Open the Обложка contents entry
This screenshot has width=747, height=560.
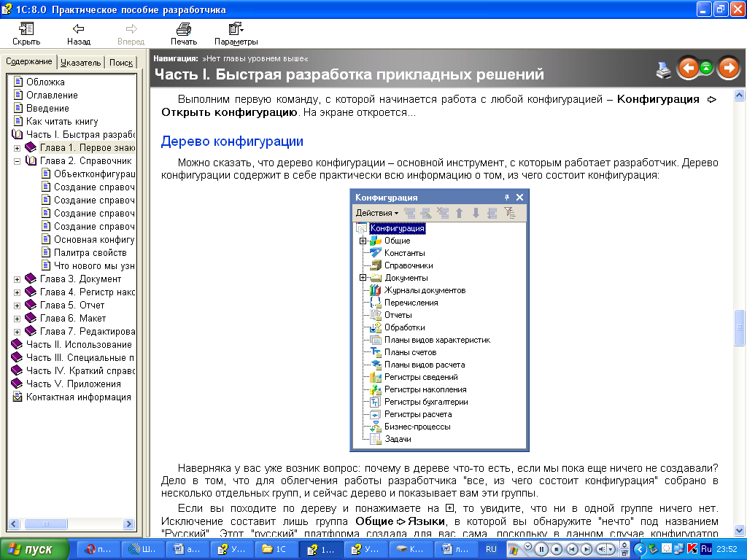pyautogui.click(x=45, y=82)
